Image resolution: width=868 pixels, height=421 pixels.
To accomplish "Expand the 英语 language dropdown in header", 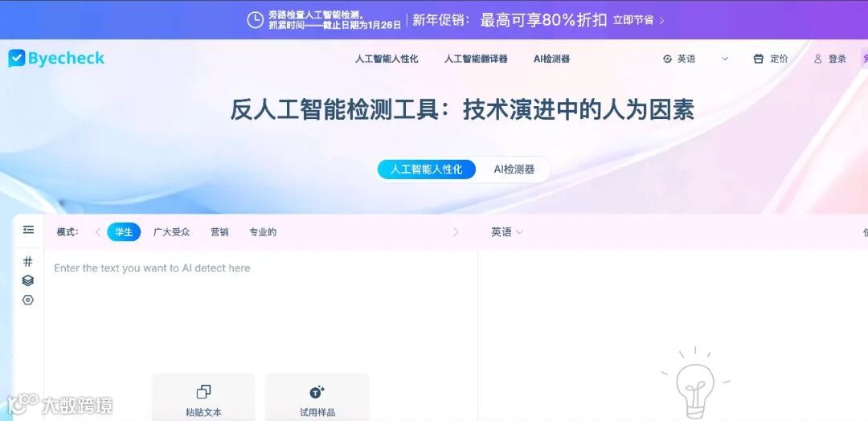I will point(695,59).
